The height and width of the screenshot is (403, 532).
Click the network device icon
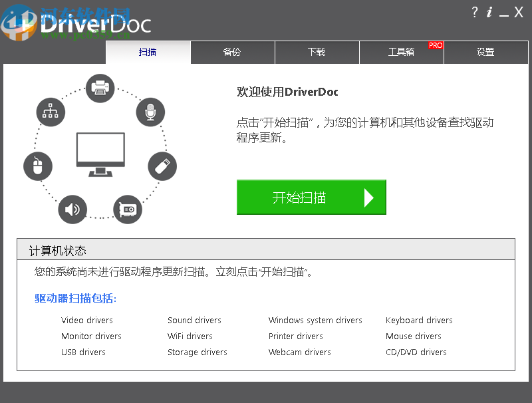[51, 112]
